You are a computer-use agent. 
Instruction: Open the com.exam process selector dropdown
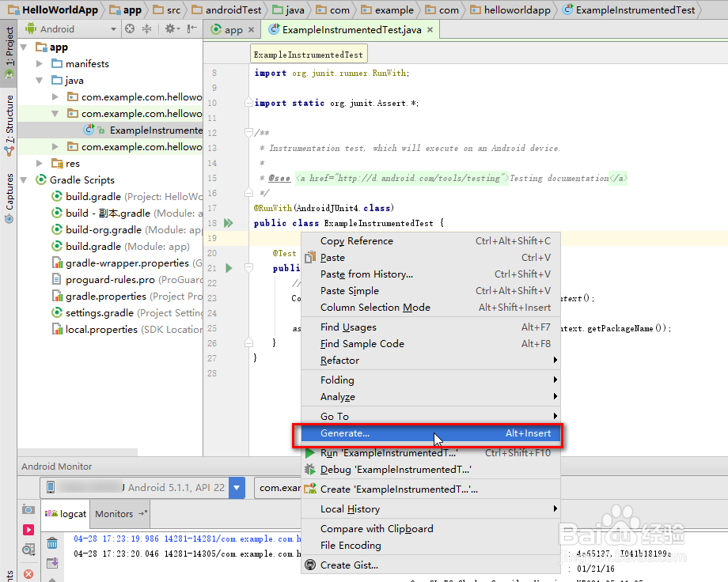pyautogui.click(x=278, y=488)
